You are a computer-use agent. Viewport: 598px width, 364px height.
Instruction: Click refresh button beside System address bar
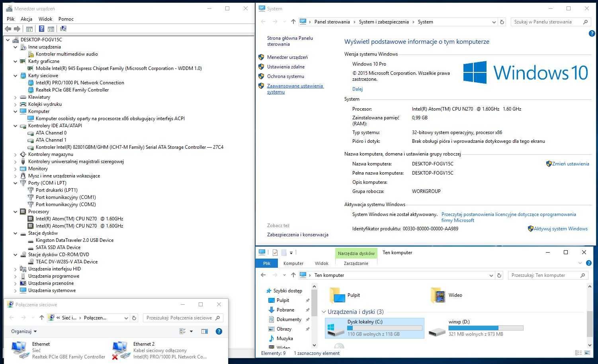[502, 22]
